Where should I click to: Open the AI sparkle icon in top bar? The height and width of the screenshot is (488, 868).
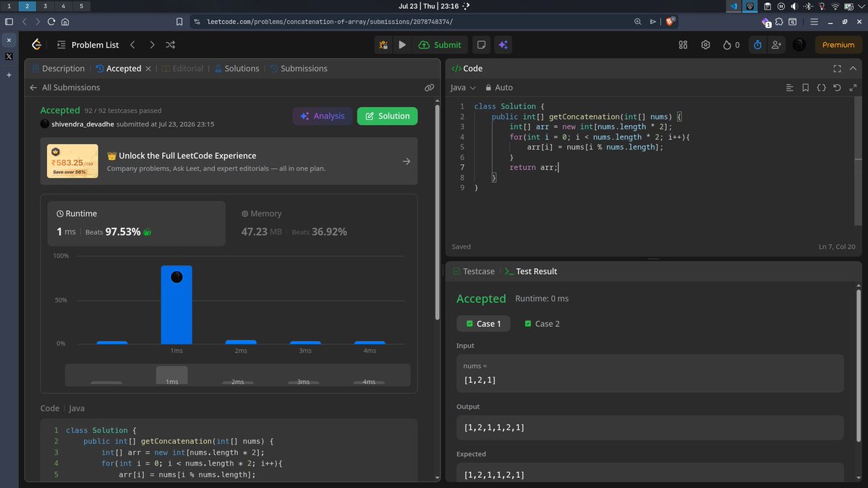(x=503, y=45)
